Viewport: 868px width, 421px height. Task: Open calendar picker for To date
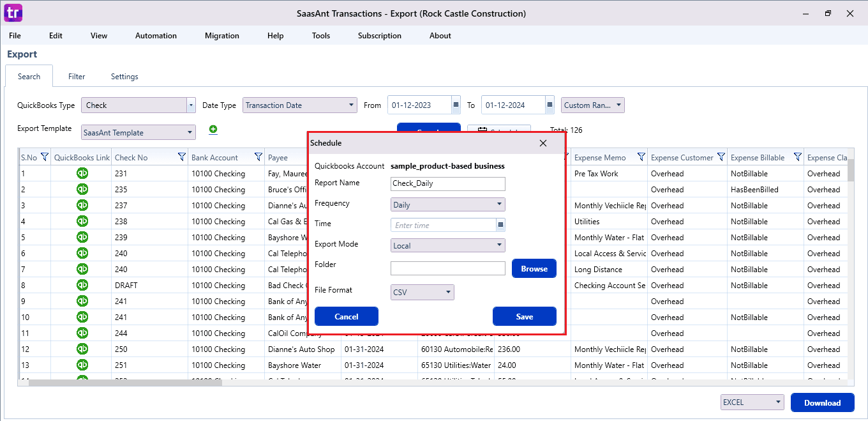click(x=550, y=105)
